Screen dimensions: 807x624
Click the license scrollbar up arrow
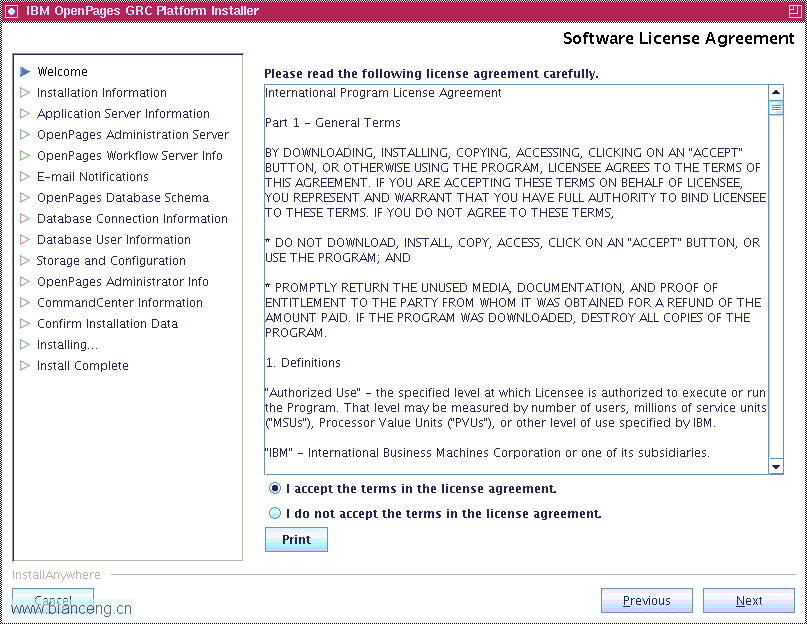776,93
